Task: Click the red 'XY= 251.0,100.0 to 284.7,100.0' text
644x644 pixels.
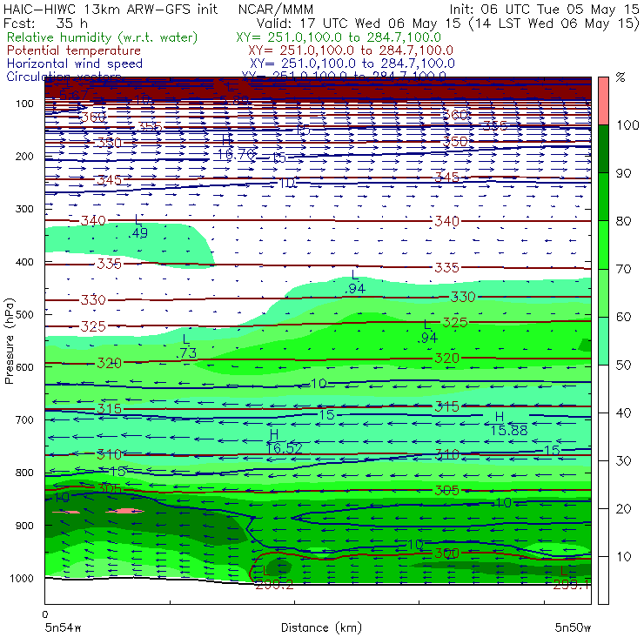Action: [351, 50]
